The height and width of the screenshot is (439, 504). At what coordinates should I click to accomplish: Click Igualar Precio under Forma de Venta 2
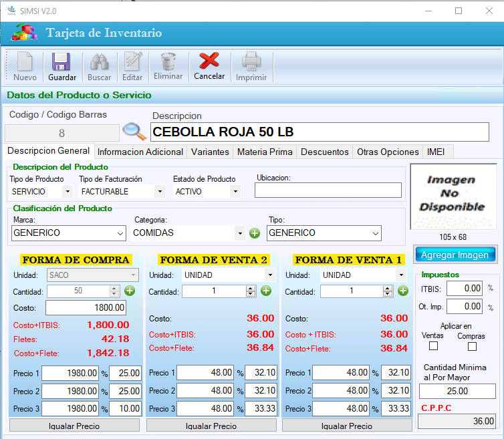click(211, 426)
